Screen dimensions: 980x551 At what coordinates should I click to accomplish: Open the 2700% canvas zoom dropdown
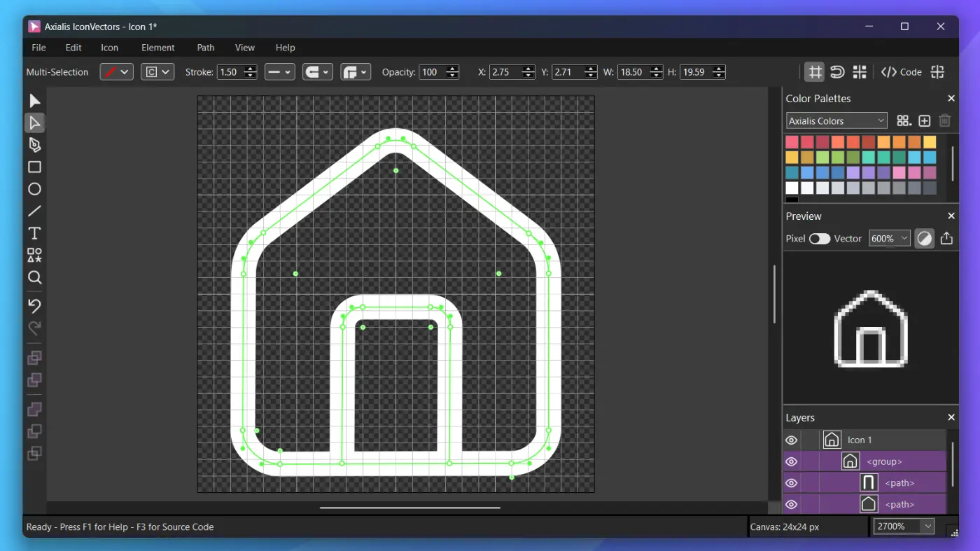tap(903, 526)
